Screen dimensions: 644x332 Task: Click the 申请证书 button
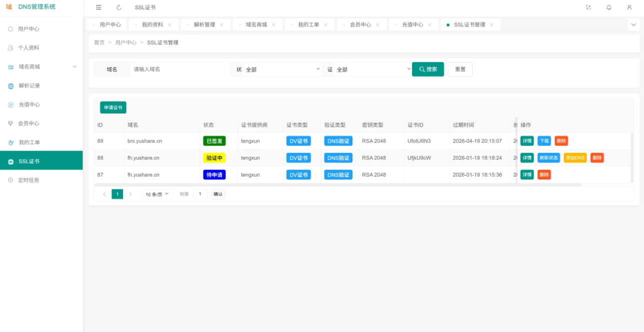pos(113,107)
